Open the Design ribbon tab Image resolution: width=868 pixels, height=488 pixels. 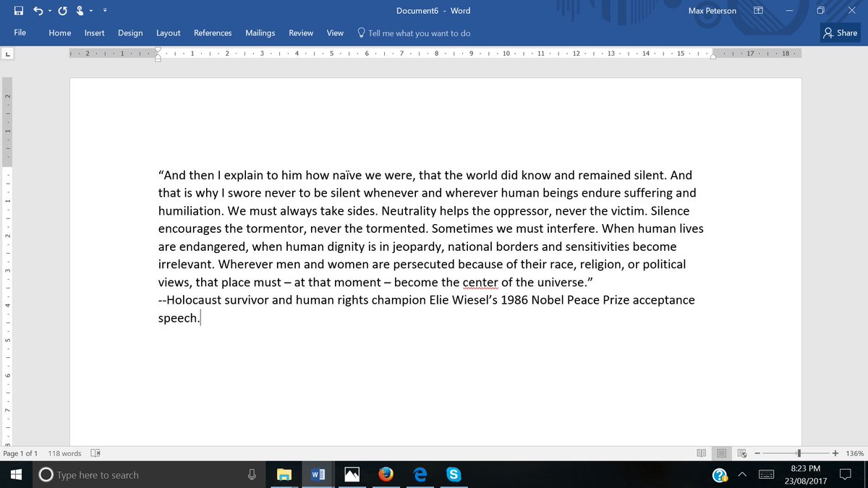tap(130, 33)
